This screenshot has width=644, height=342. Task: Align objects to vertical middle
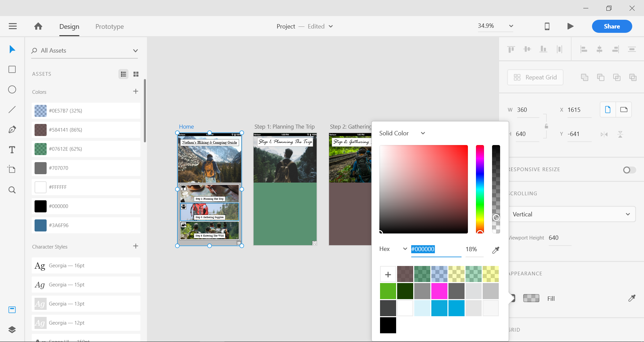click(x=527, y=50)
